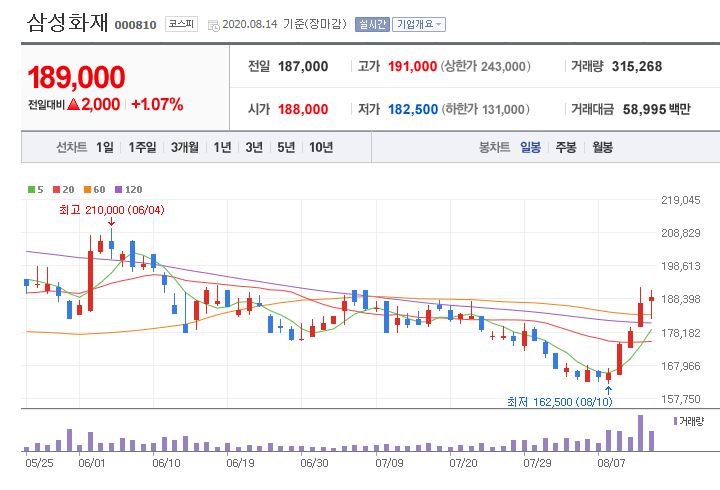Click the 219,045 price axis label
720x490 pixels.
681,200
